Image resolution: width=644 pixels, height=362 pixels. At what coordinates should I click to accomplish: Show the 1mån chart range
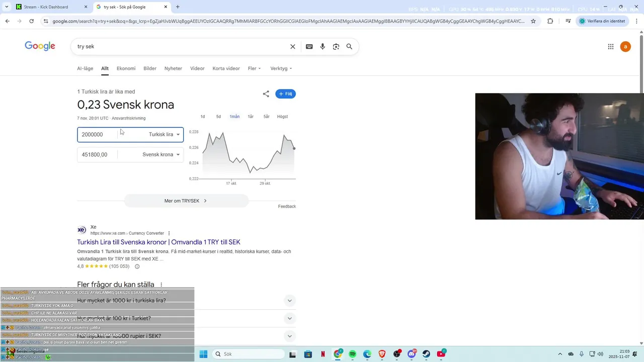[234, 117]
